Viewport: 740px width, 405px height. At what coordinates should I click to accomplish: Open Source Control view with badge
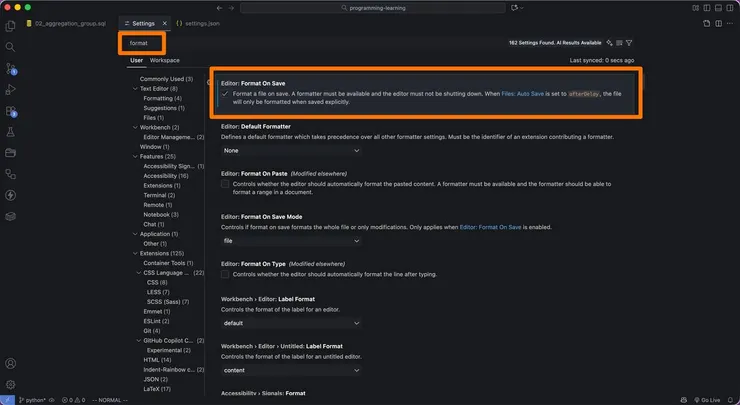(x=10, y=68)
